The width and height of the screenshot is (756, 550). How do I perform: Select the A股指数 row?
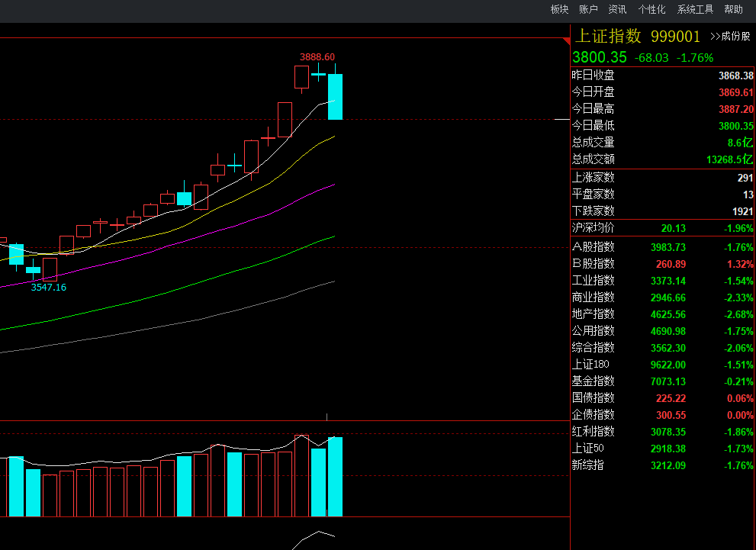pyautogui.click(x=662, y=247)
